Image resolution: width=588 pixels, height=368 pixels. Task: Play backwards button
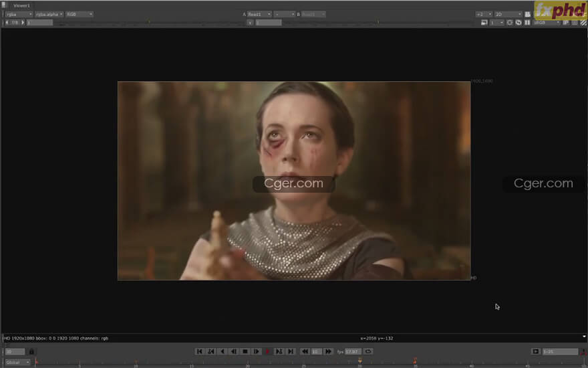223,351
